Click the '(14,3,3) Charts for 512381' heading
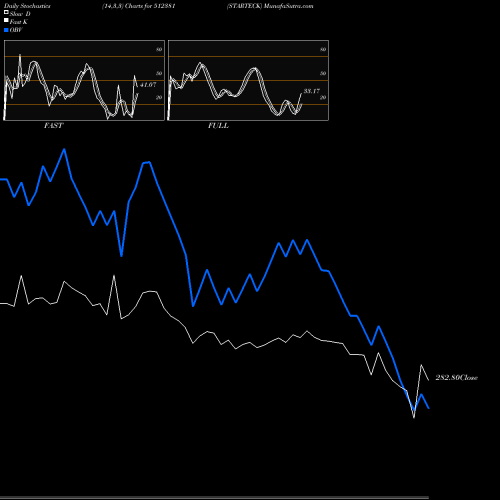Viewport: 500px width, 500px height. point(139,6)
